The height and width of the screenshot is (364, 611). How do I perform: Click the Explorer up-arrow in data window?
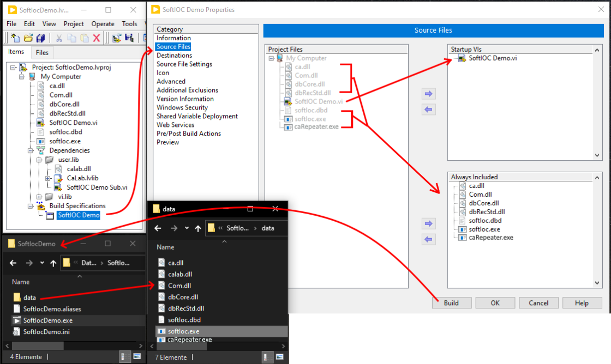click(x=197, y=228)
